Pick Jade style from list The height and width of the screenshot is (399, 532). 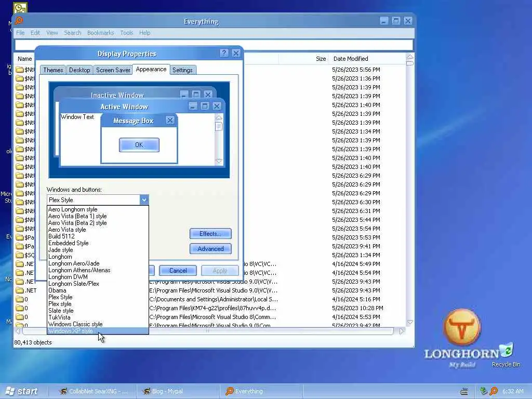(x=98, y=250)
